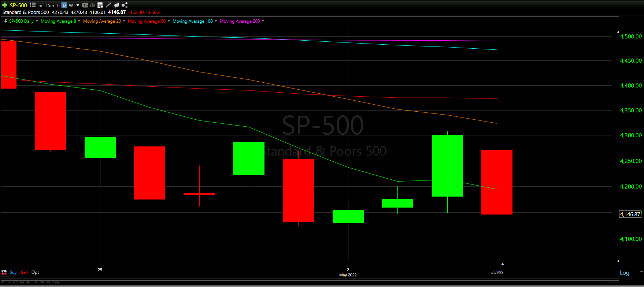Click the horizontal scrollbar handle at bottom right
This screenshot has width=644, height=287.
[614, 283]
